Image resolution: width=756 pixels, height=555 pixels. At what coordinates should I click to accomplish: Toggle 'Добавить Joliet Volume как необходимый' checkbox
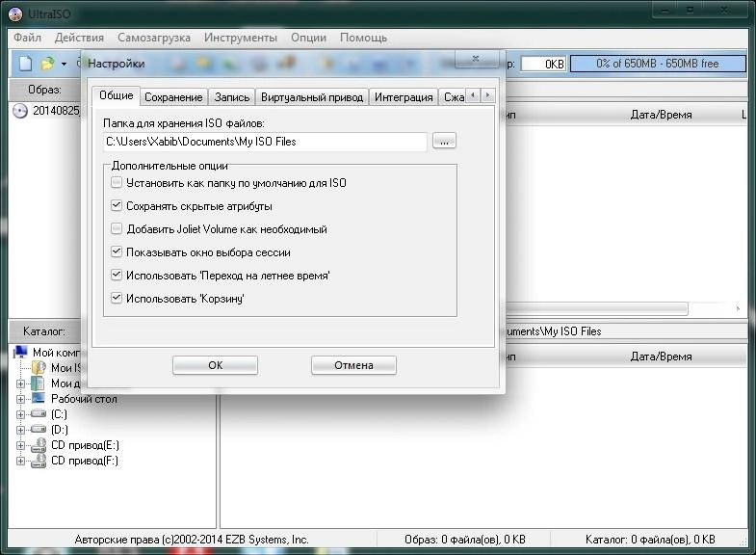(117, 228)
